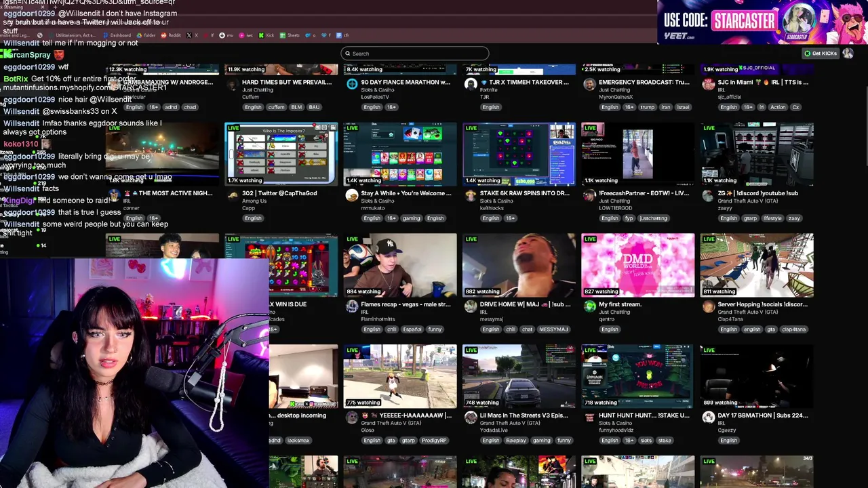The width and height of the screenshot is (868, 488).
Task: Open TJR channel avatar icon
Action: click(x=471, y=84)
